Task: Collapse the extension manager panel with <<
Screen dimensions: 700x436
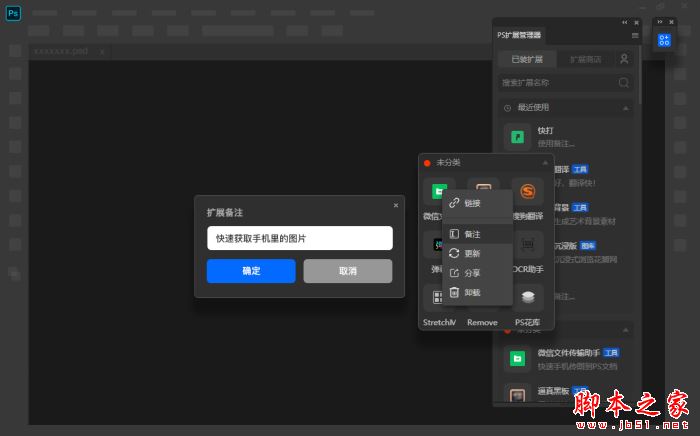Action: point(625,22)
